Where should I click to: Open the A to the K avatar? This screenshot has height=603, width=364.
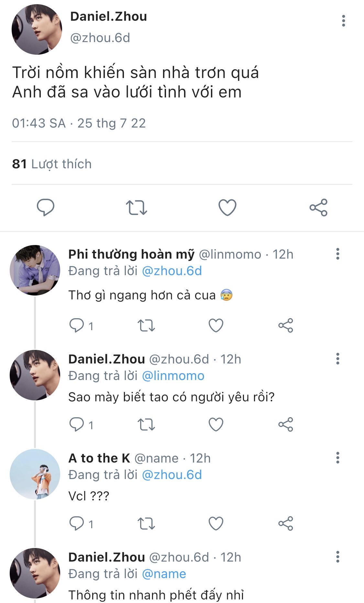pyautogui.click(x=35, y=474)
